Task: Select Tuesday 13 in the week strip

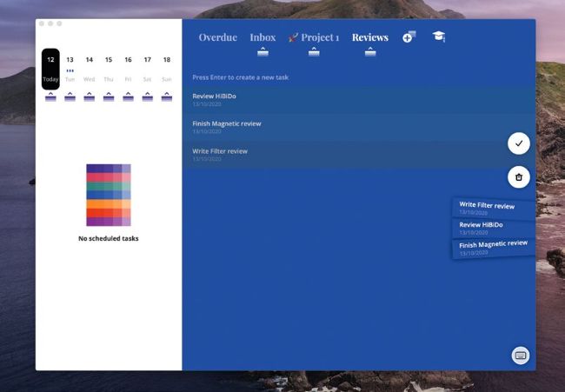Action: coord(70,68)
